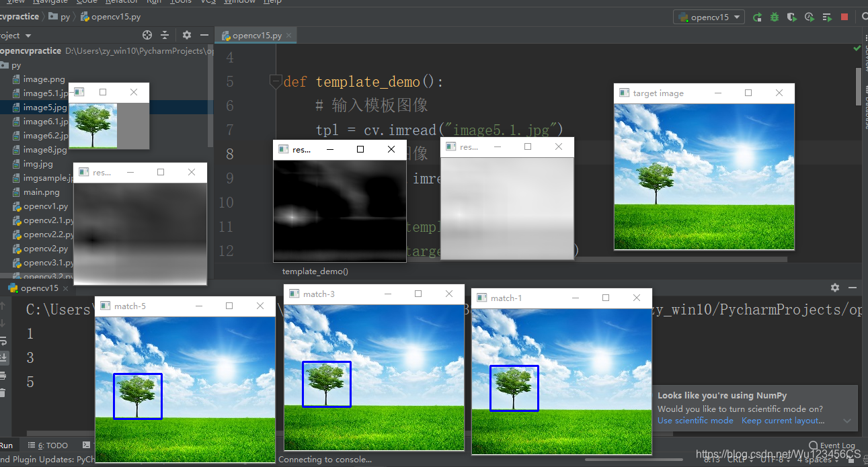Click Use scientific mode link
868x467 pixels.
[695, 421]
